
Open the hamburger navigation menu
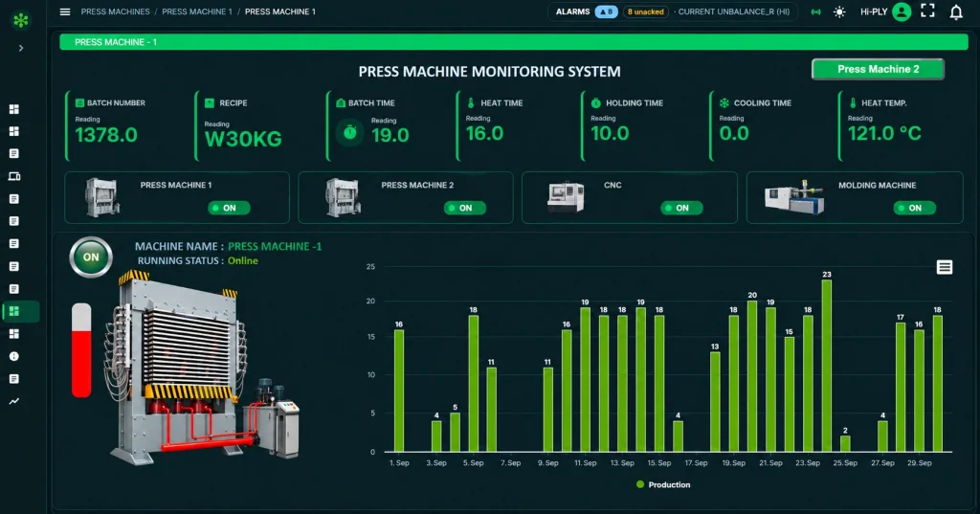pyautogui.click(x=65, y=11)
